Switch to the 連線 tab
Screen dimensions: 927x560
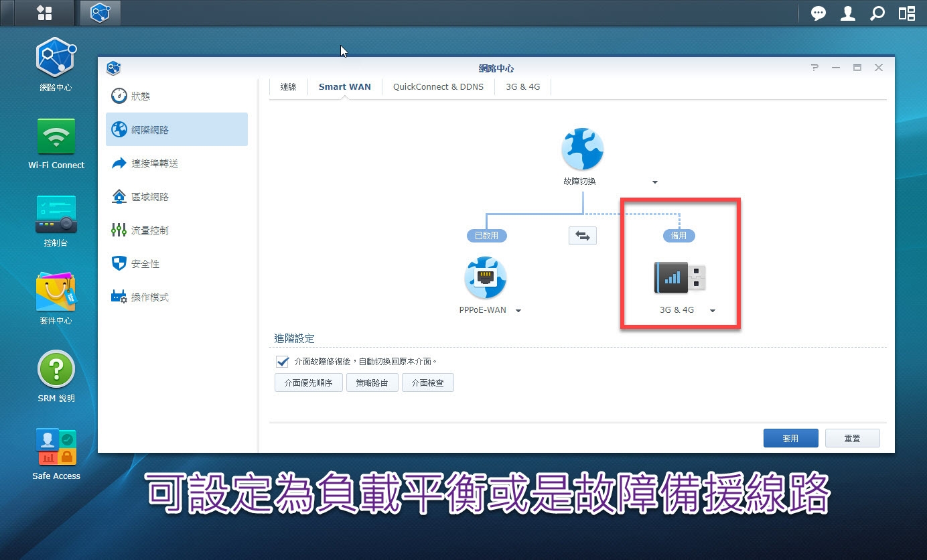pyautogui.click(x=289, y=87)
